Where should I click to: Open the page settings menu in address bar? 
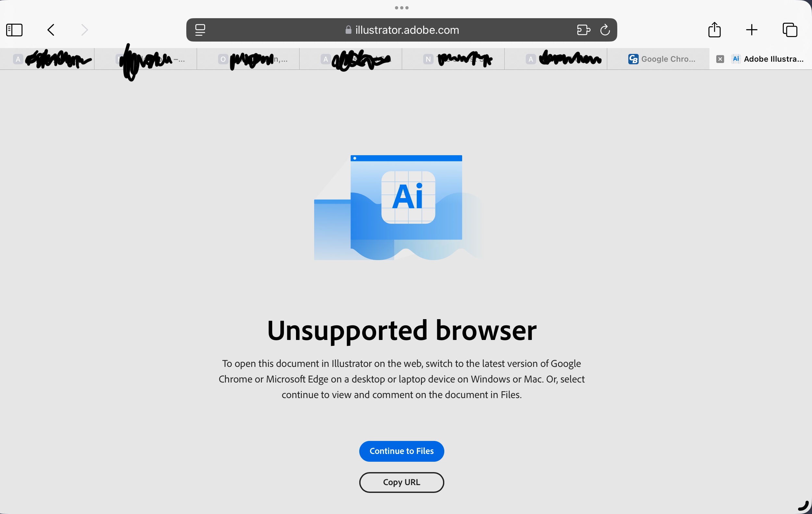coord(200,30)
